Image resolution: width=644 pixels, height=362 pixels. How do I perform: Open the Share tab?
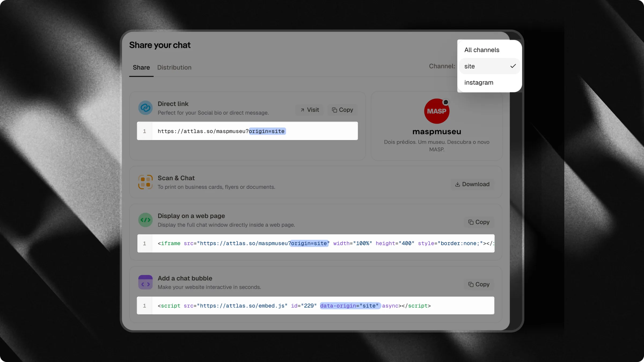click(141, 68)
